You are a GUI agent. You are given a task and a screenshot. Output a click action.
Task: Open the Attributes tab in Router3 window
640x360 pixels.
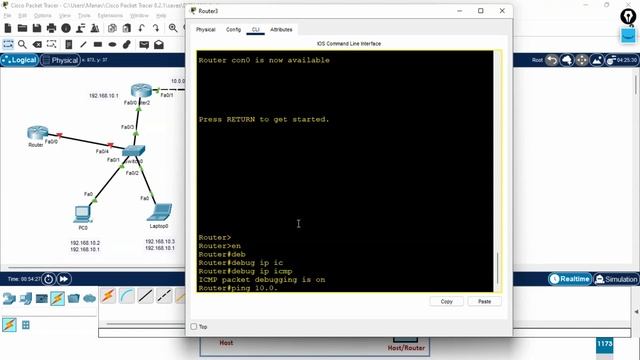[x=281, y=30]
